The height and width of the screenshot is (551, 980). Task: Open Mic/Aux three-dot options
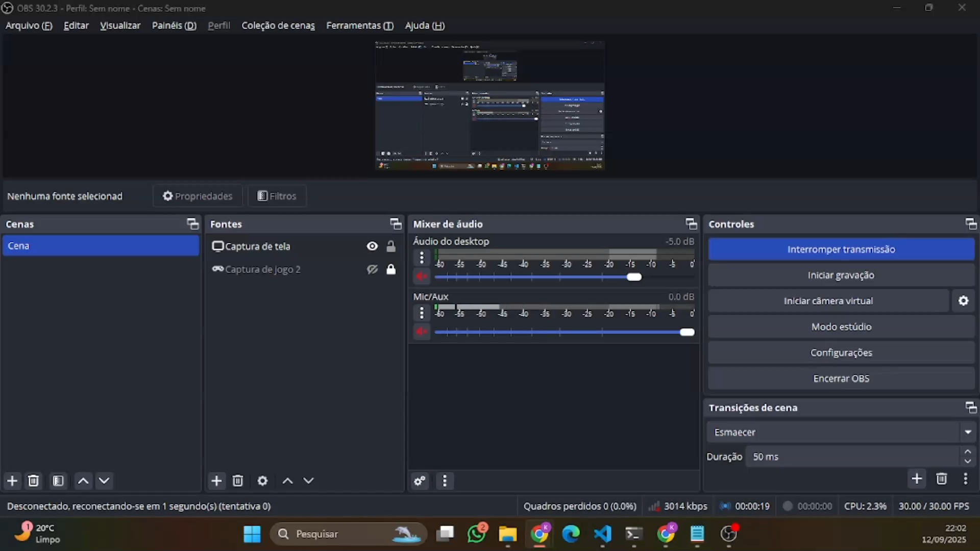point(422,312)
